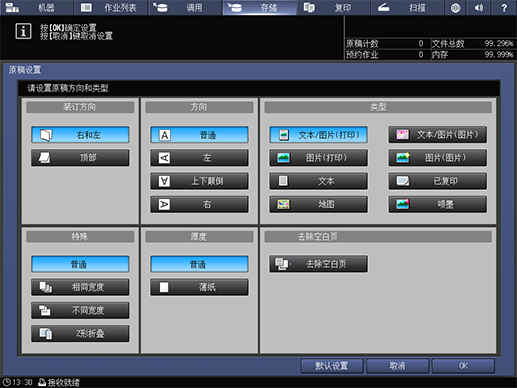The height and width of the screenshot is (388, 517).
Task: Select 图片(图片) photo original type
Action: [437, 158]
